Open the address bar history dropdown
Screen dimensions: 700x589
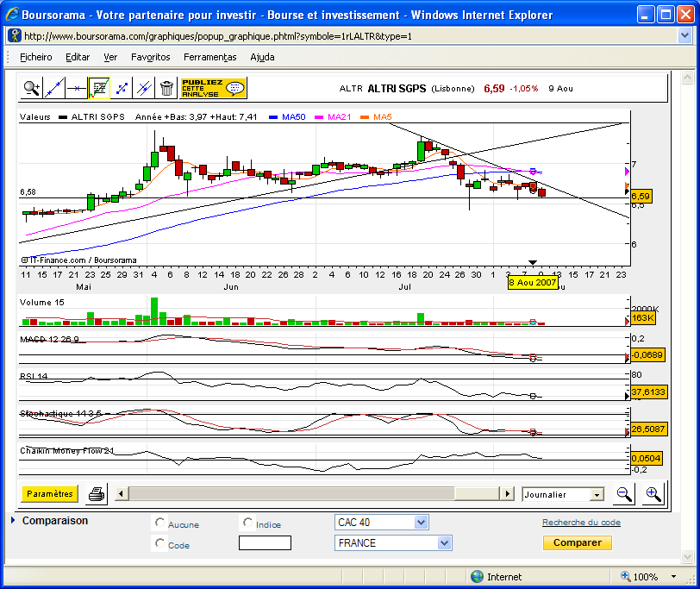(x=684, y=35)
